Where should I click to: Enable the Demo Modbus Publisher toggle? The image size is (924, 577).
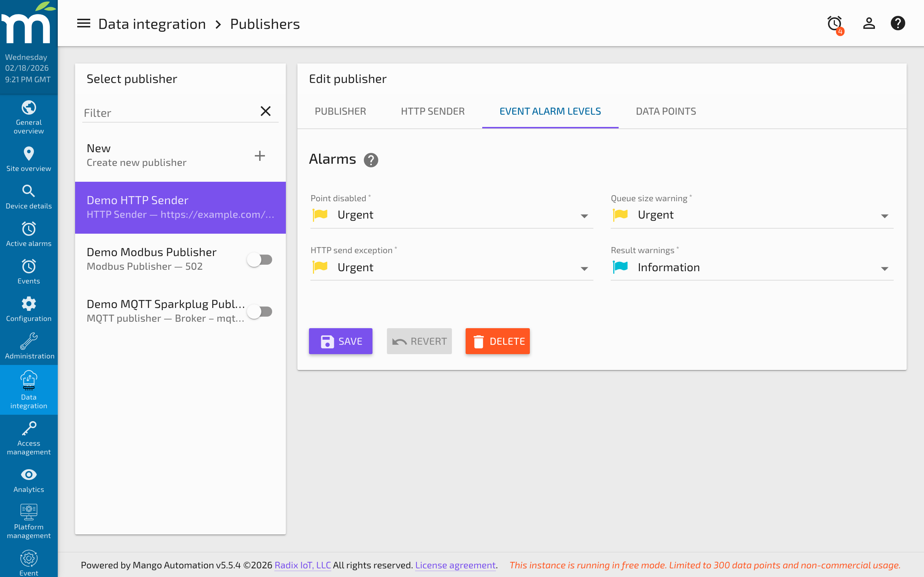pyautogui.click(x=260, y=260)
